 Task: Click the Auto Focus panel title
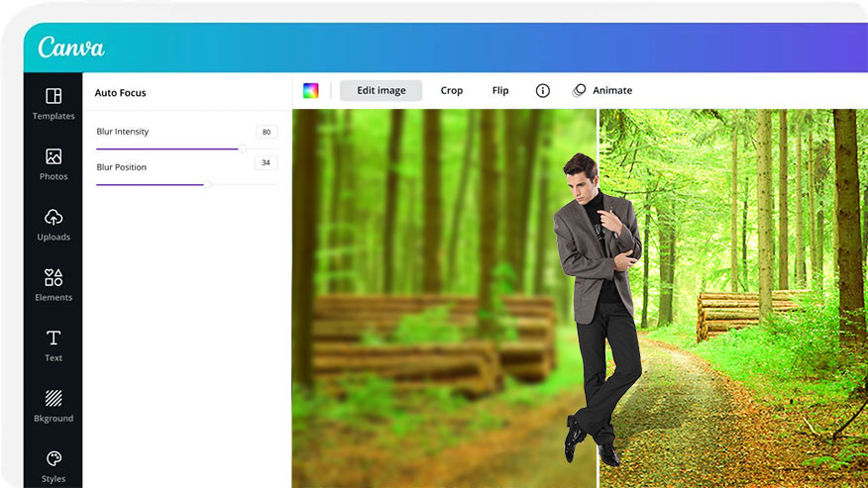click(120, 92)
